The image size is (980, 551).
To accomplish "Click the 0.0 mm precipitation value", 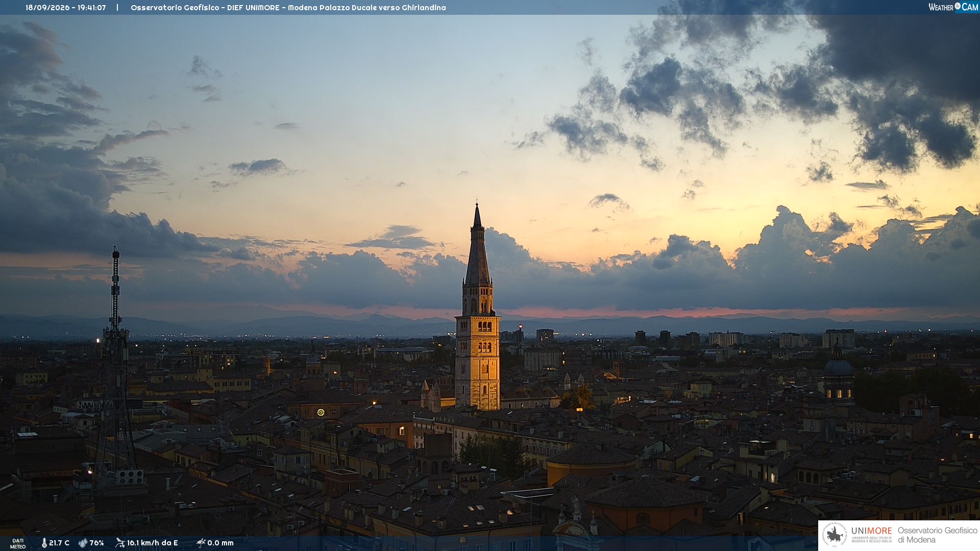I will (x=220, y=543).
